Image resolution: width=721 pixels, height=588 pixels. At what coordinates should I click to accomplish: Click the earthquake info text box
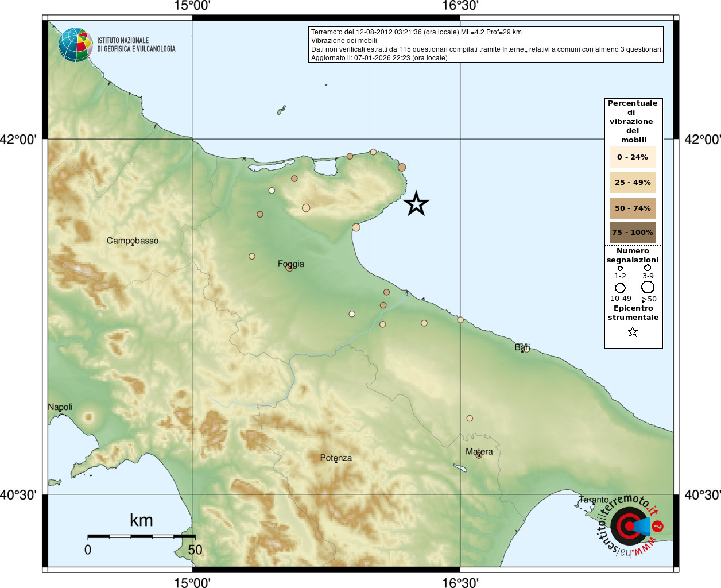[486, 45]
